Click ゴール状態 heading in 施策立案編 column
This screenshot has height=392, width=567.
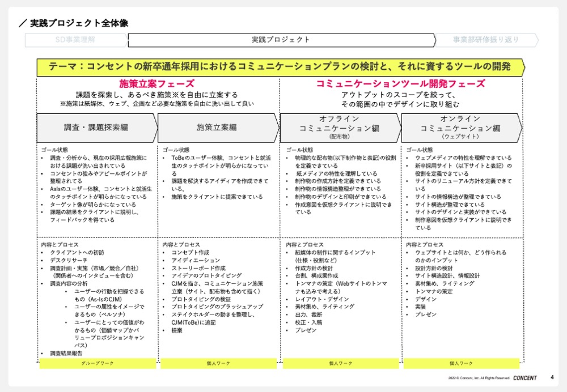176,150
